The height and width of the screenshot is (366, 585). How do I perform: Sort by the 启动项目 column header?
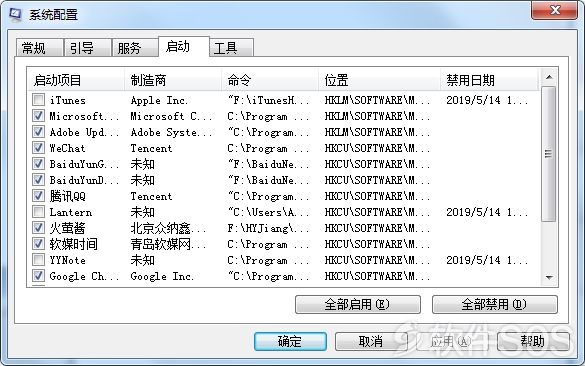[76, 80]
